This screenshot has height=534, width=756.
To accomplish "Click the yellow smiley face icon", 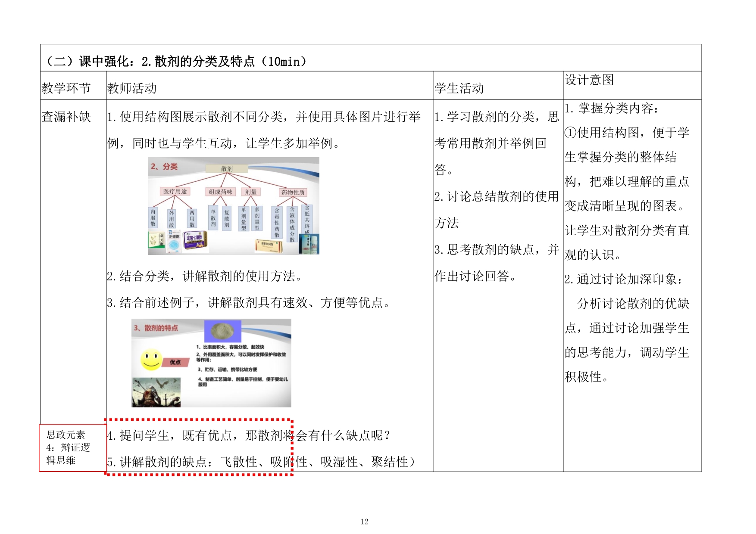I will point(151,360).
